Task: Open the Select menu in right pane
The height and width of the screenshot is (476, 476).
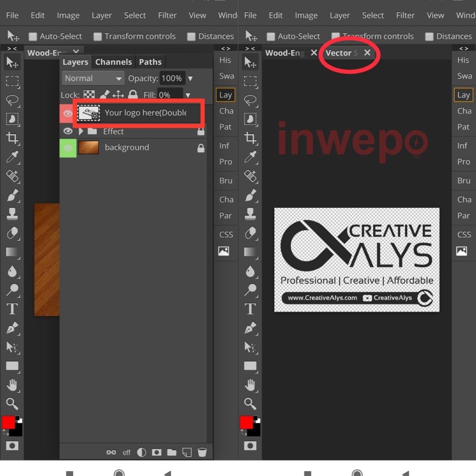Action: coord(373,15)
